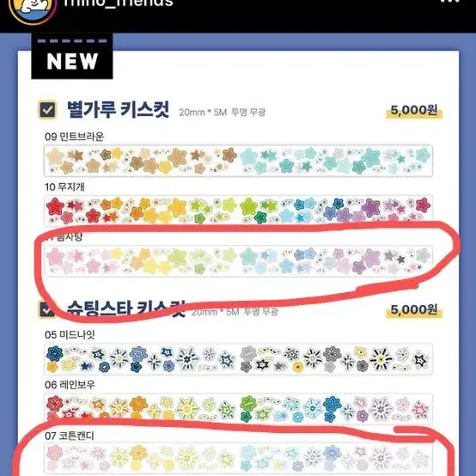Viewport: 476px width, 476px height.
Task: Click the 5,000원 price beside 슈팅스타 키스컷
Action: pyautogui.click(x=414, y=310)
